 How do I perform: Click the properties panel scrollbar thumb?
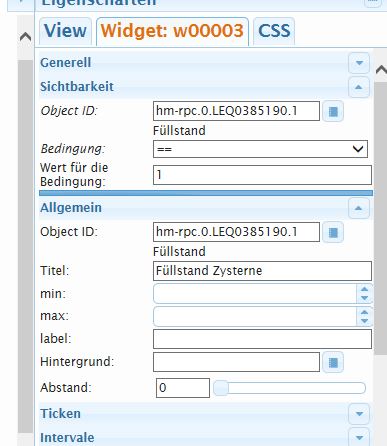point(381,218)
